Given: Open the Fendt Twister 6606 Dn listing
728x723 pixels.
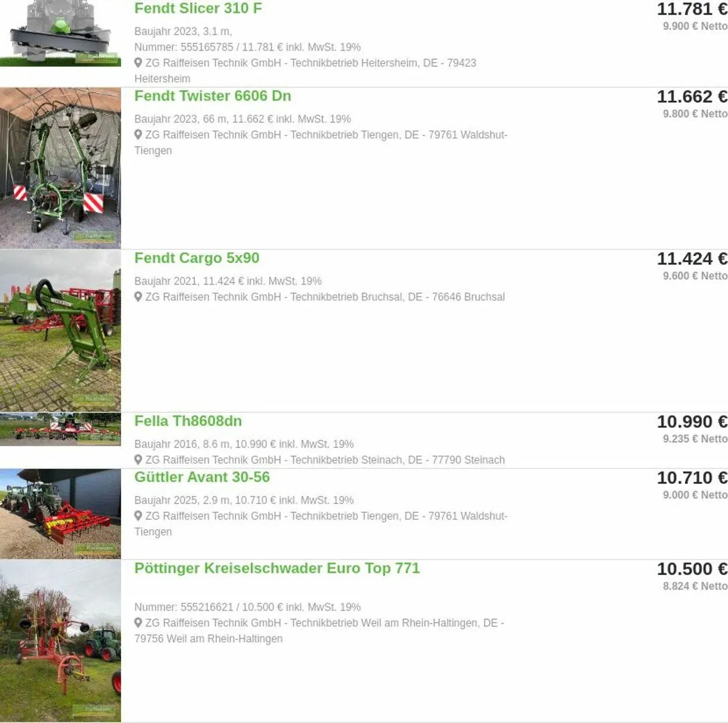Looking at the screenshot, I should 213,96.
